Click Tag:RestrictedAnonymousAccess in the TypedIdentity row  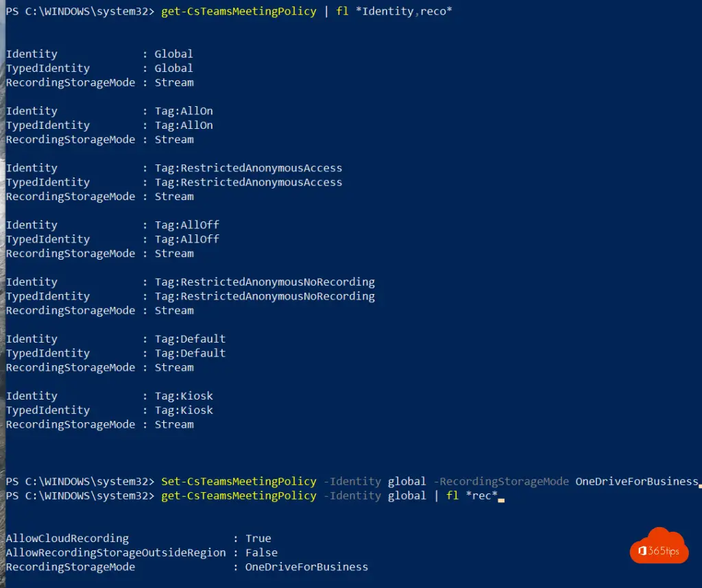[248, 182]
